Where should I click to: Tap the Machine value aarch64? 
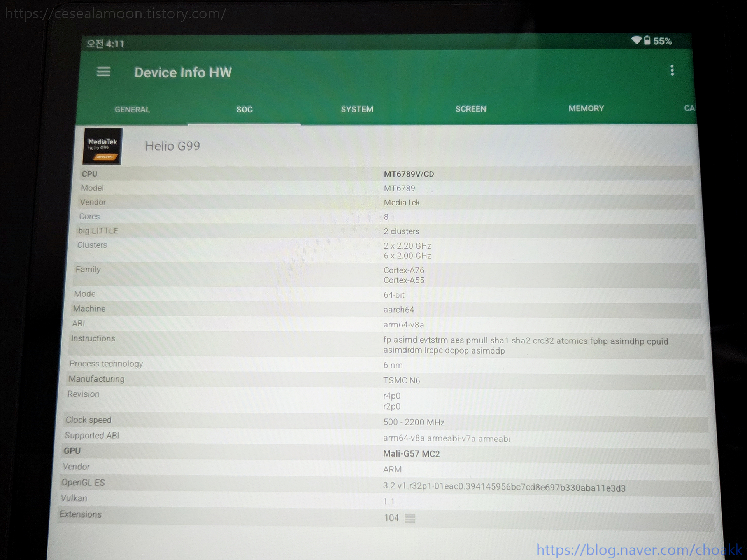[399, 310]
